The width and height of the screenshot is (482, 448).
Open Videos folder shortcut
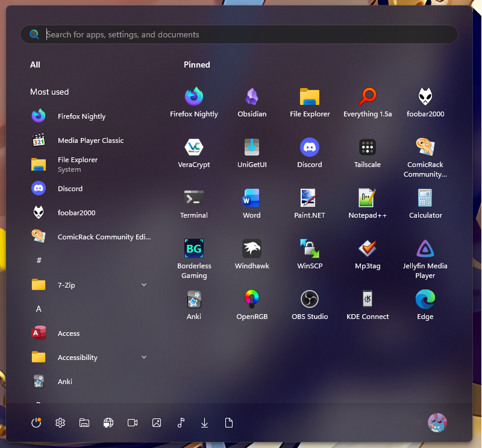(133, 423)
